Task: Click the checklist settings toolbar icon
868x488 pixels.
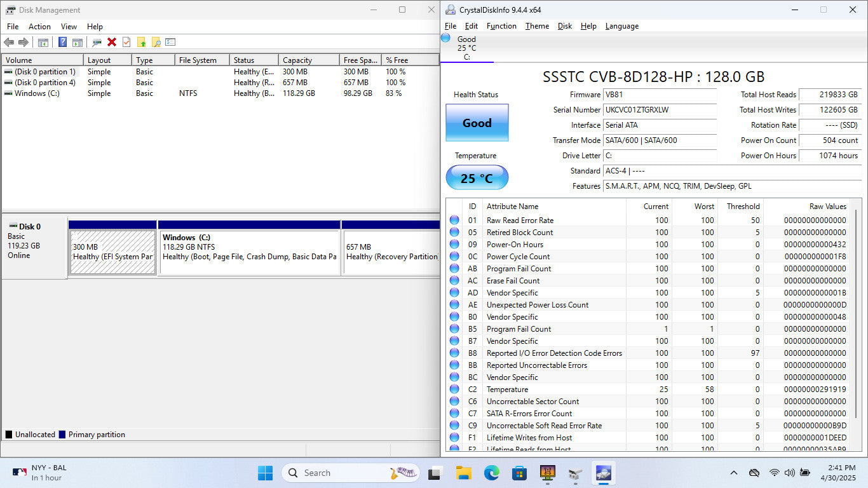Action: (170, 42)
